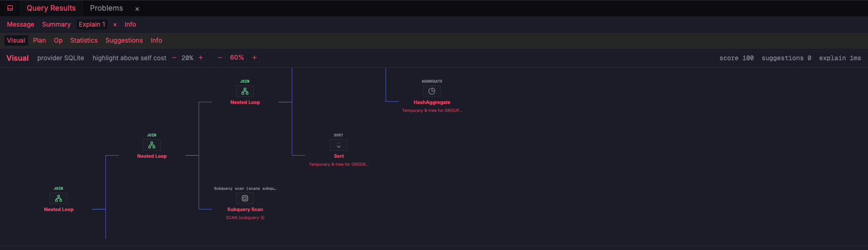Select the Visual view tab

tap(16, 41)
